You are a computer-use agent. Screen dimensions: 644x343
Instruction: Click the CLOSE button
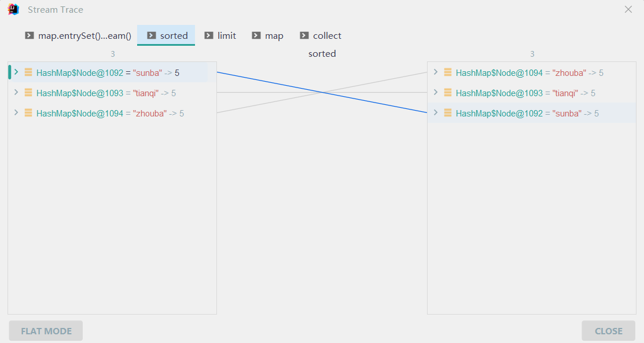click(x=608, y=331)
